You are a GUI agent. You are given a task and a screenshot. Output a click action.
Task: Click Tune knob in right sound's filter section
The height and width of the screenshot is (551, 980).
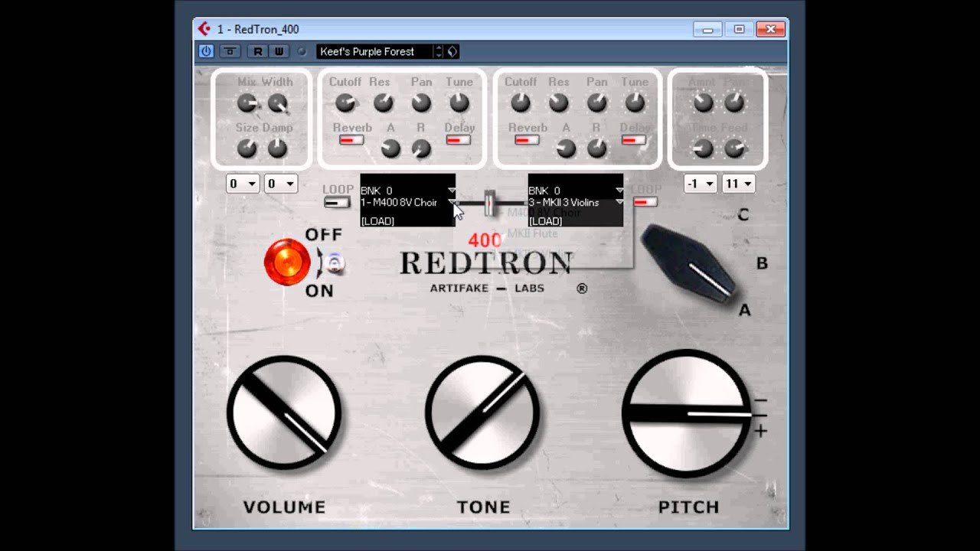[x=635, y=103]
